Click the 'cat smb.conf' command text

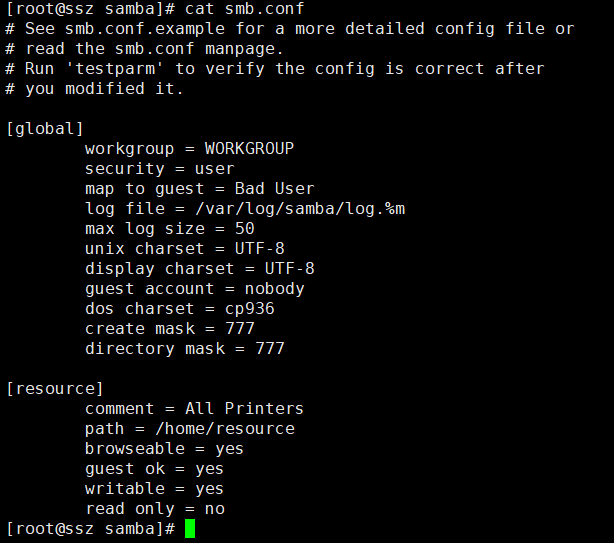click(244, 9)
